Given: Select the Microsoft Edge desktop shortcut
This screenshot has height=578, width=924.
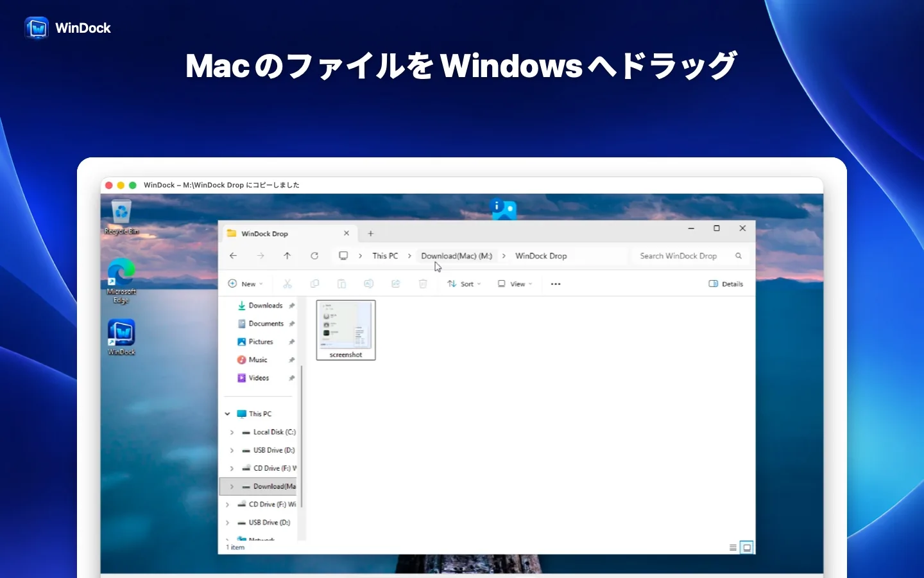Looking at the screenshot, I should coord(121,281).
